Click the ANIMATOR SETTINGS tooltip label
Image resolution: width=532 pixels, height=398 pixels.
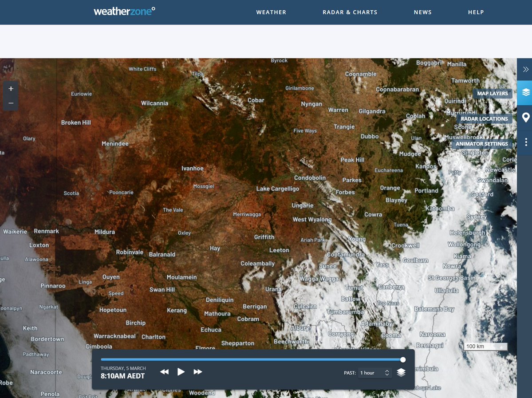[482, 144]
